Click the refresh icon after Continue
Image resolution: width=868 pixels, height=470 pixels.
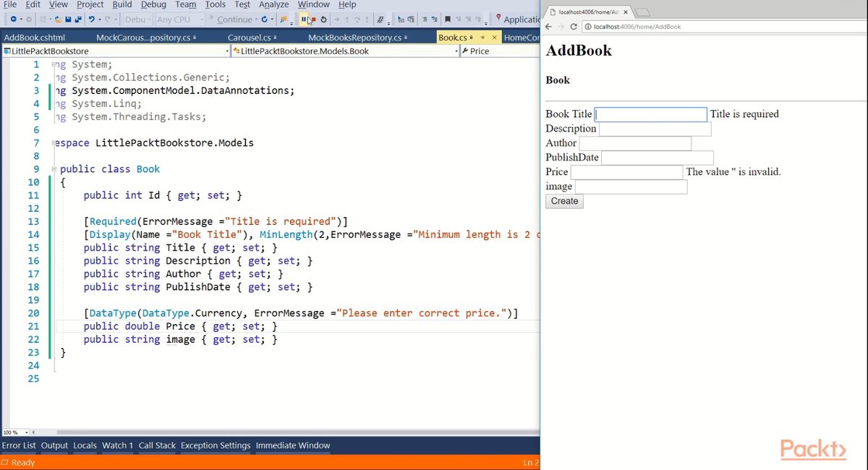(265, 20)
